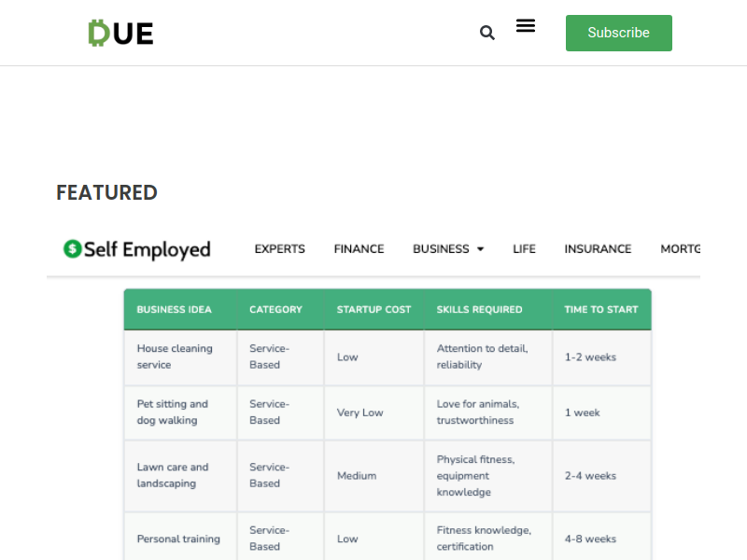Select the INSURANCE menu item
747x560 pixels.
598,249
